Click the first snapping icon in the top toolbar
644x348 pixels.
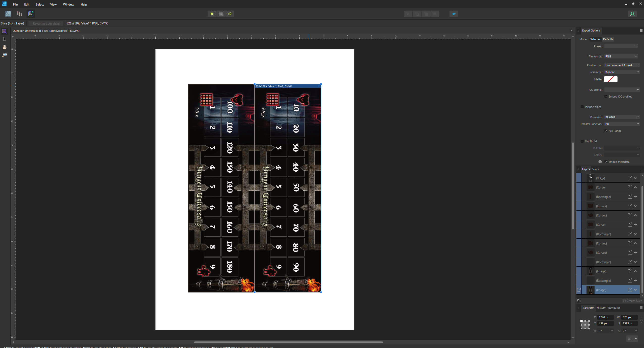point(212,14)
